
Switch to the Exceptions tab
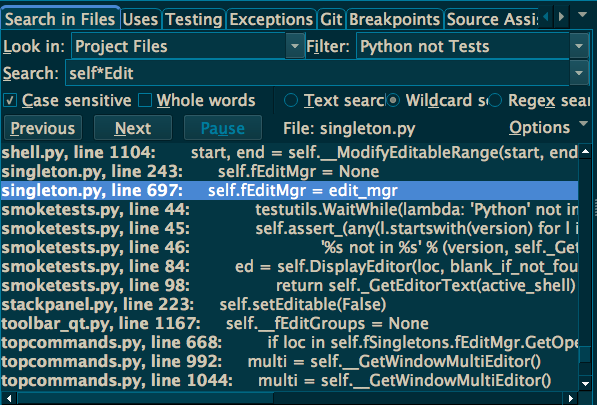pyautogui.click(x=271, y=19)
